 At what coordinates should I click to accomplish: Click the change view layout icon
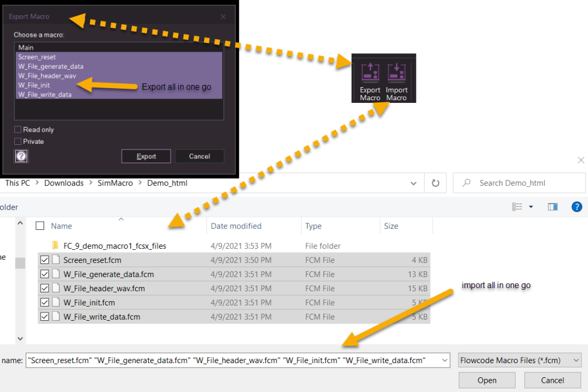pos(517,207)
